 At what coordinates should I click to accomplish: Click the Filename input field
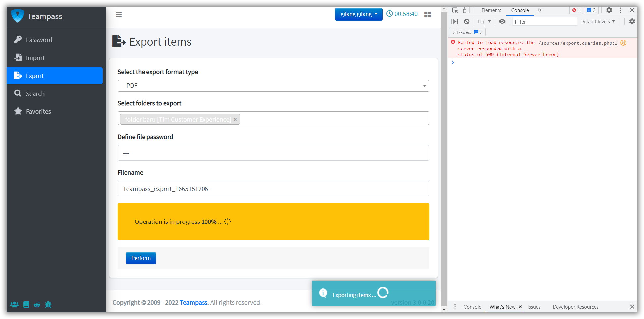coord(273,189)
